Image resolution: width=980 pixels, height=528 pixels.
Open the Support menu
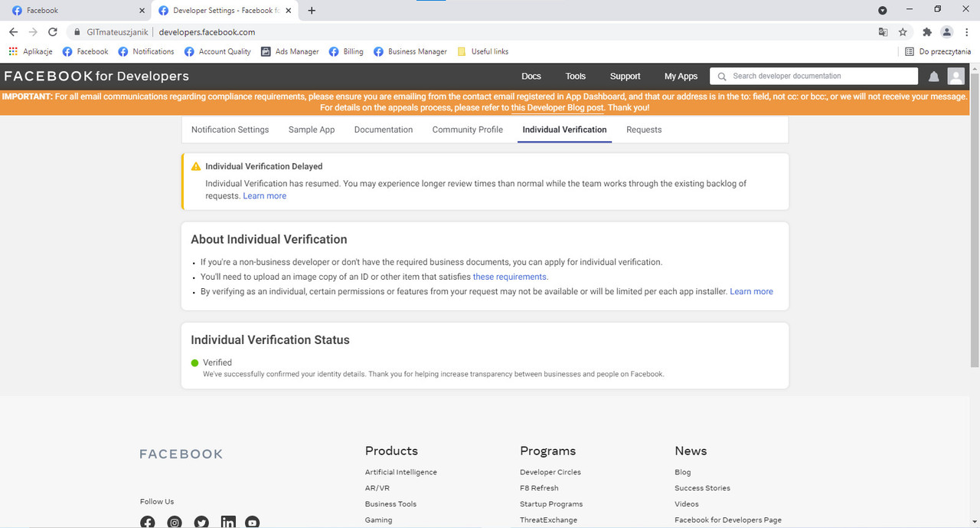(625, 76)
